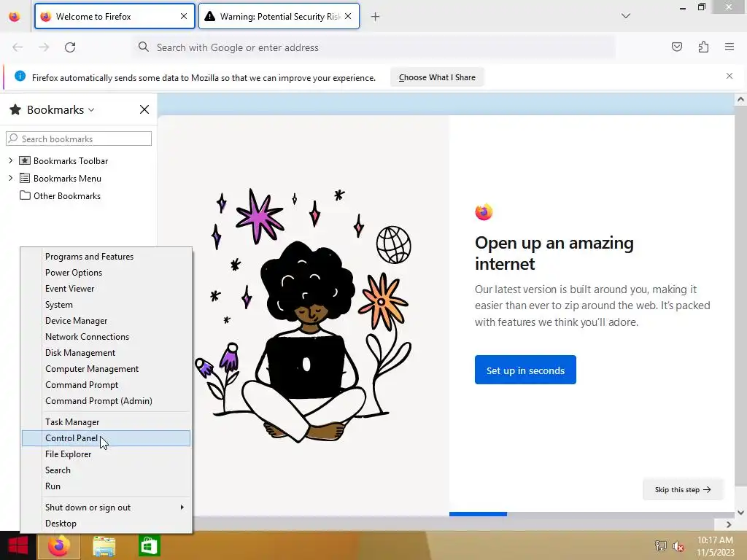Select the Bookmarks Menu tree item
Screen dimensions: 747x560
click(67, 179)
